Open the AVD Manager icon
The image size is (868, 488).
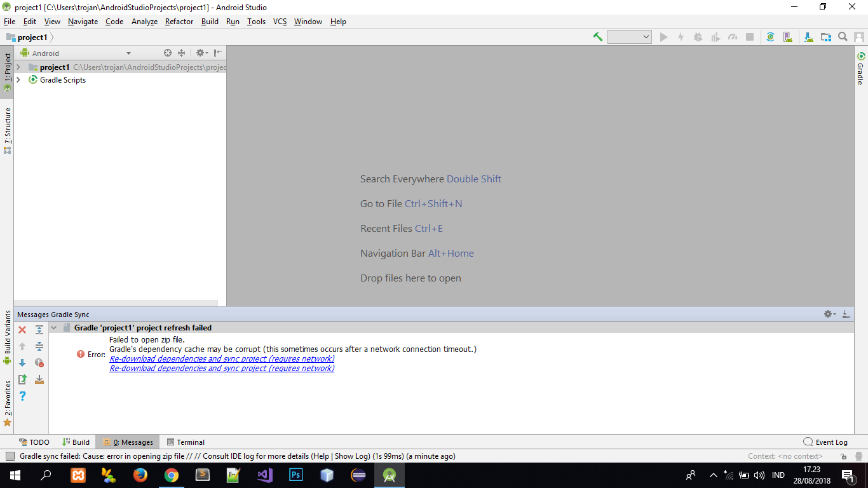point(787,37)
